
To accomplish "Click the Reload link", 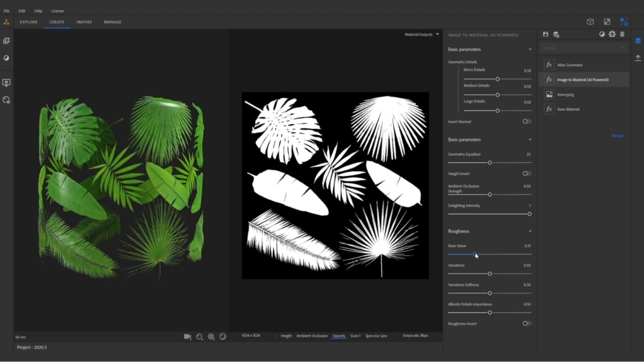I will [617, 136].
